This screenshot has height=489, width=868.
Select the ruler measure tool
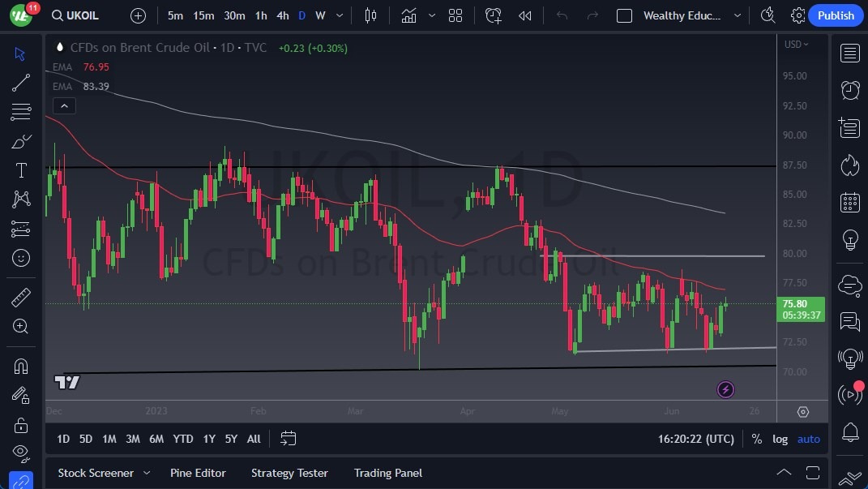[21, 298]
